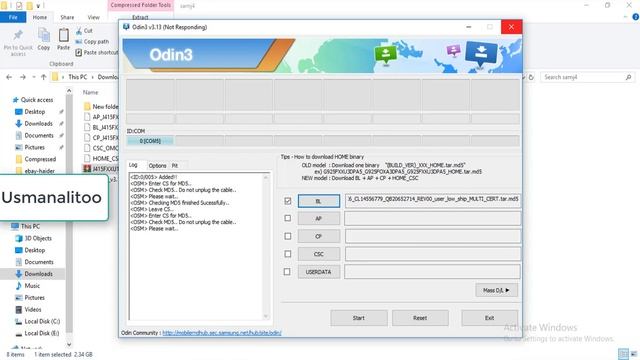
Task: Select This PC in the sidebar
Action: tap(30, 226)
